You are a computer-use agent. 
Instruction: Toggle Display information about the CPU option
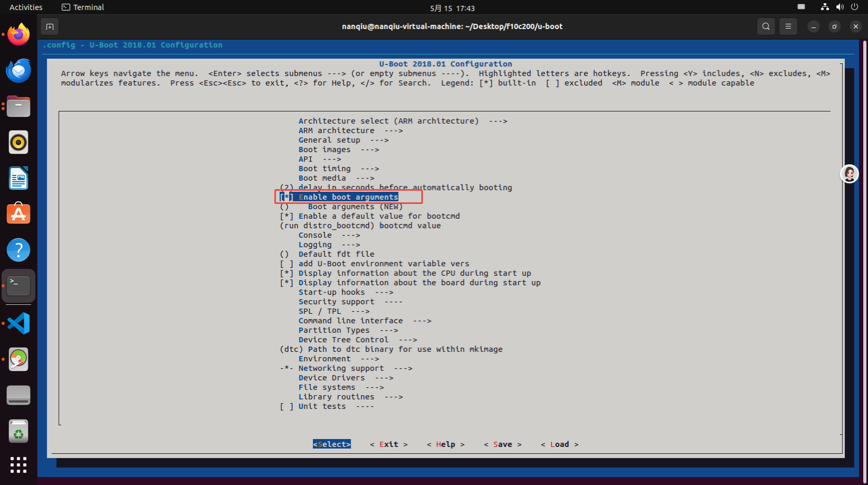pos(405,273)
